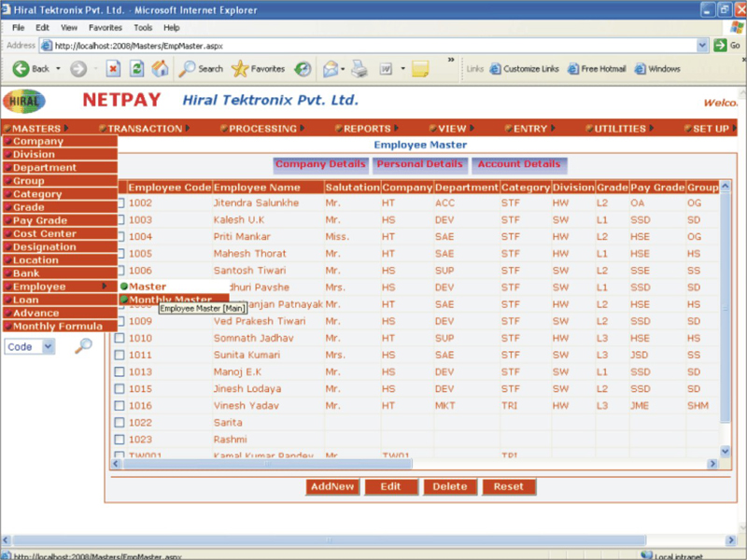This screenshot has width=747, height=560.
Task: Click the Stop loading icon
Action: tap(113, 69)
